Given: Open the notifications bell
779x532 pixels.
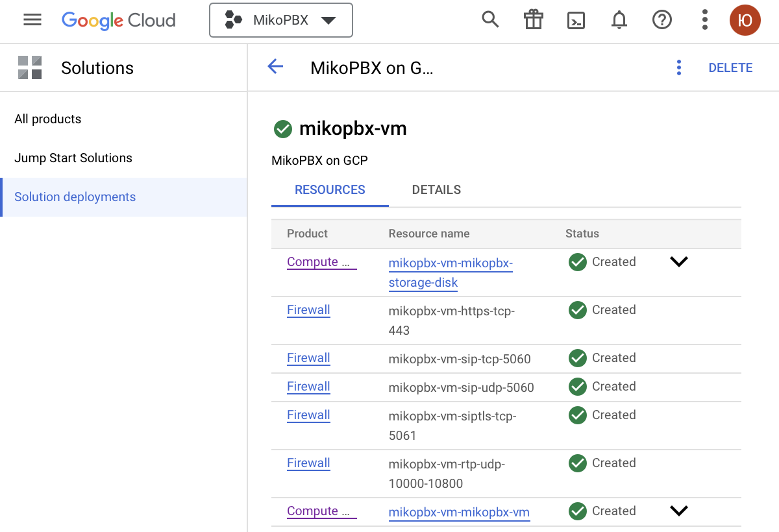Looking at the screenshot, I should coord(619,20).
